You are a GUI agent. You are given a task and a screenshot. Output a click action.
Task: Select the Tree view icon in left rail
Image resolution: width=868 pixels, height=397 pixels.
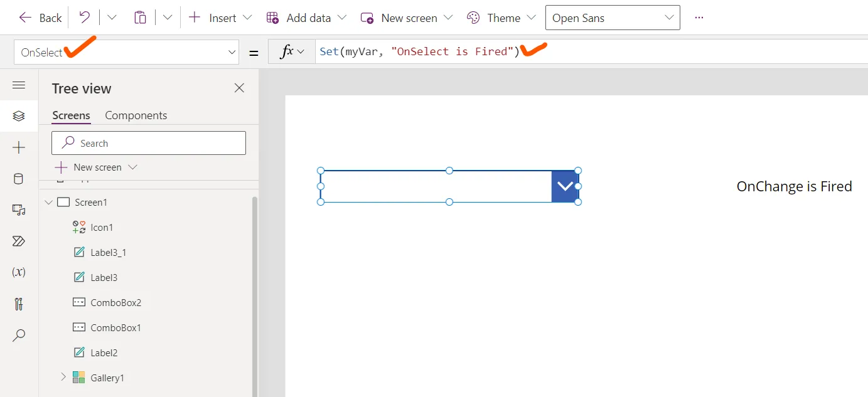click(19, 116)
